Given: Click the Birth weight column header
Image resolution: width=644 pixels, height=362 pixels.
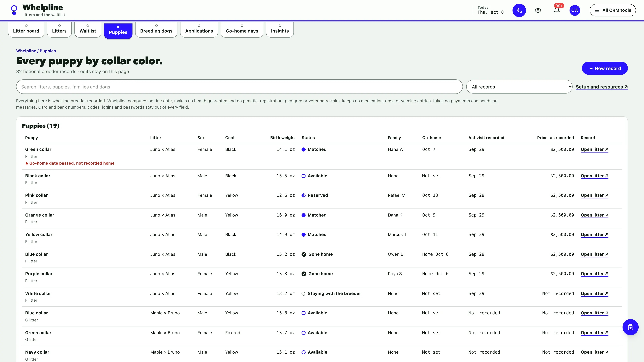Looking at the screenshot, I should 282,138.
